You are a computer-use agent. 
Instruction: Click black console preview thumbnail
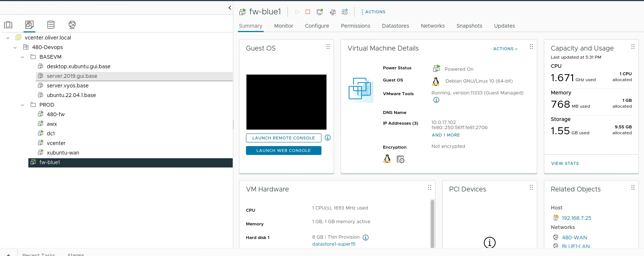286,102
